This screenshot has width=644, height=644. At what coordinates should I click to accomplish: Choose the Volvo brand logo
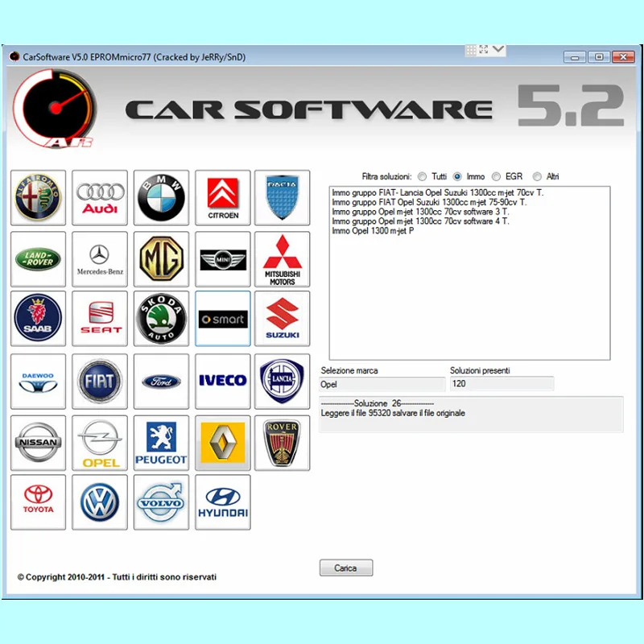[x=162, y=502]
